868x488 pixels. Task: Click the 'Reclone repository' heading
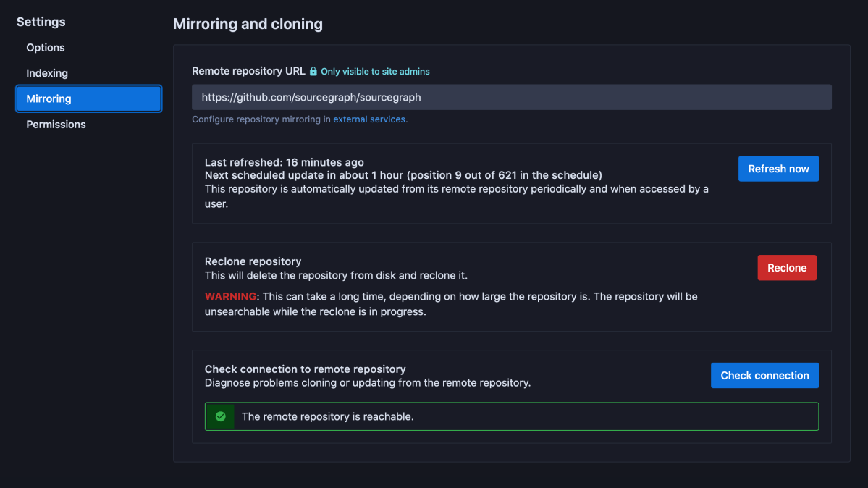253,261
